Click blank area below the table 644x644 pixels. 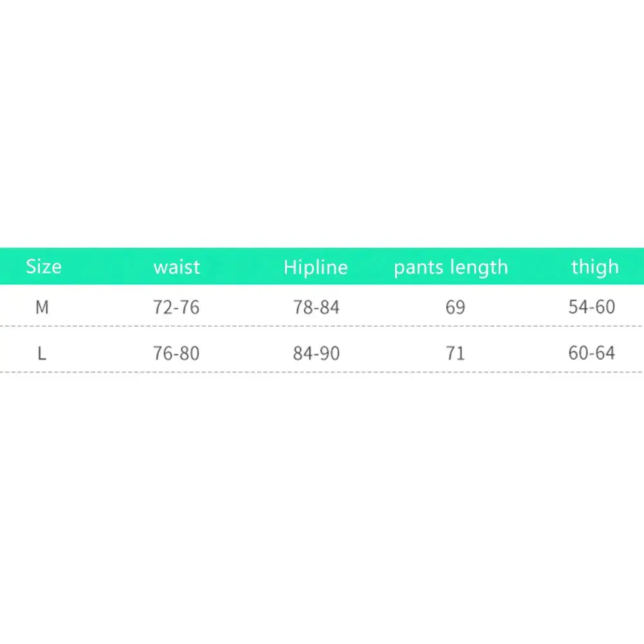(322, 510)
